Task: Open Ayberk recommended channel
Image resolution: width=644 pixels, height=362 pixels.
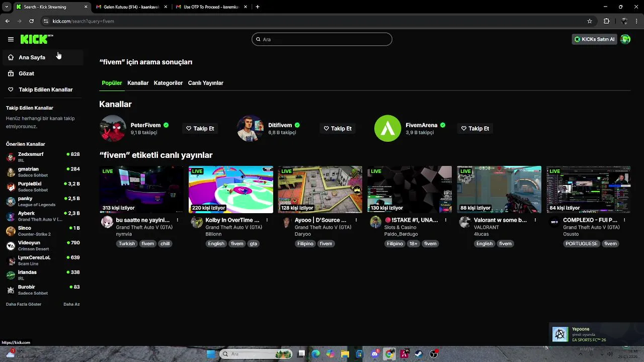Action: tap(42, 216)
